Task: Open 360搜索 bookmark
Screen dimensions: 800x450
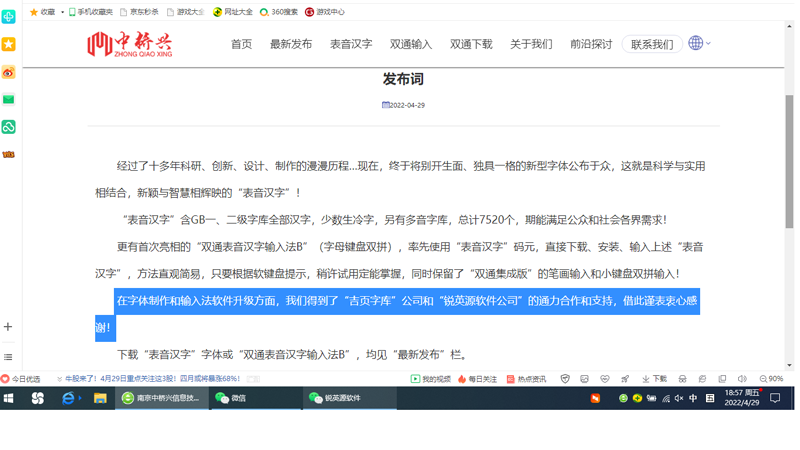Action: click(x=279, y=12)
